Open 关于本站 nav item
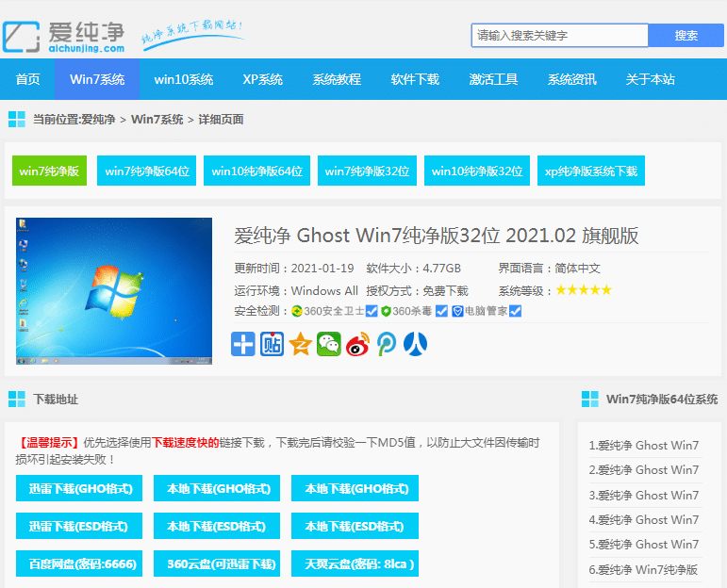This screenshot has height=588, width=727. tap(650, 79)
